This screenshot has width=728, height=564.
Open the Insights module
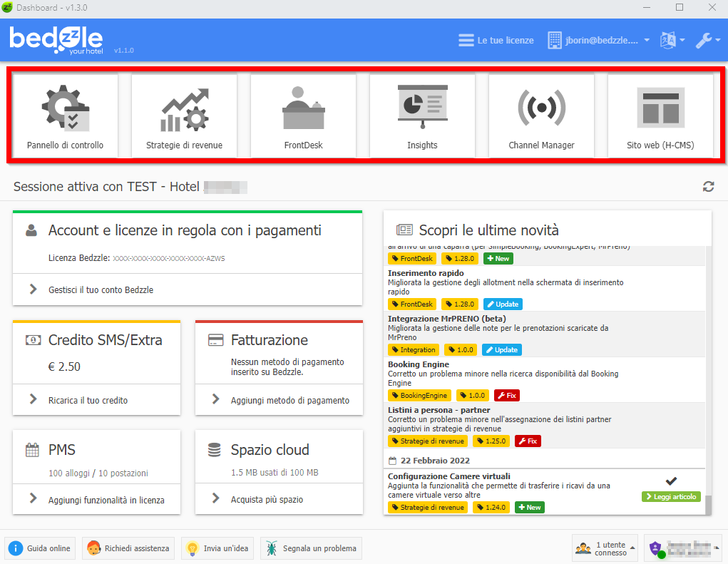click(423, 116)
